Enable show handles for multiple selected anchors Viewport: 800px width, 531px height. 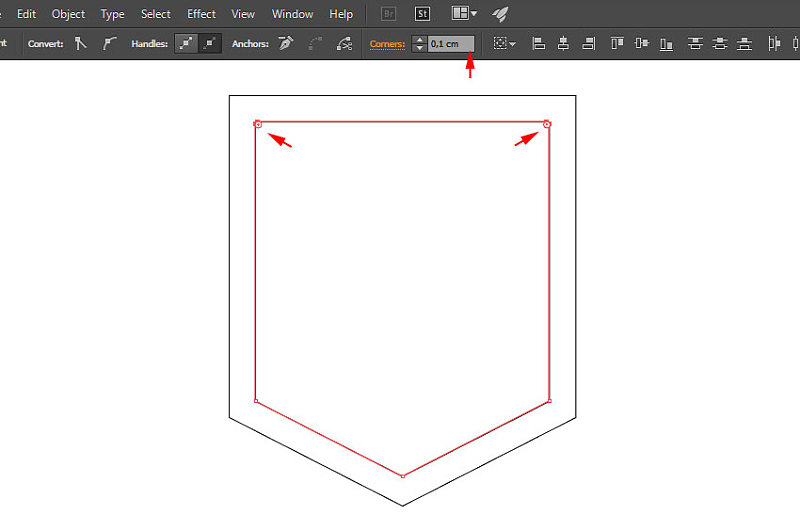[x=187, y=44]
